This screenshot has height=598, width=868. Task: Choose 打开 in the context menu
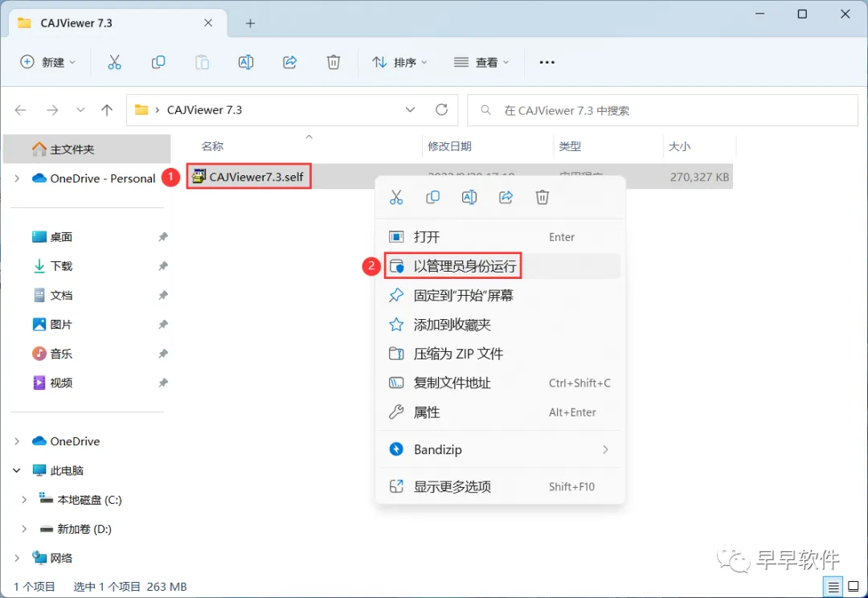click(501, 237)
